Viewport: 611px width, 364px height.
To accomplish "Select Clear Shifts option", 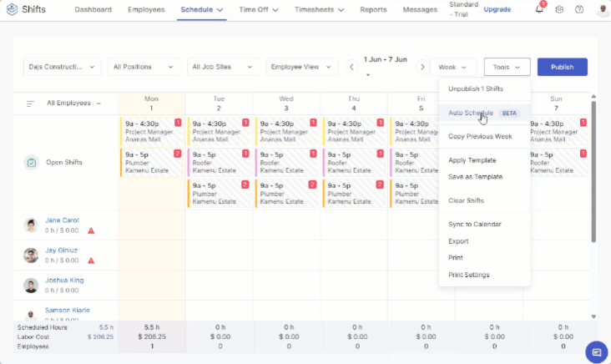I will (x=484, y=200).
